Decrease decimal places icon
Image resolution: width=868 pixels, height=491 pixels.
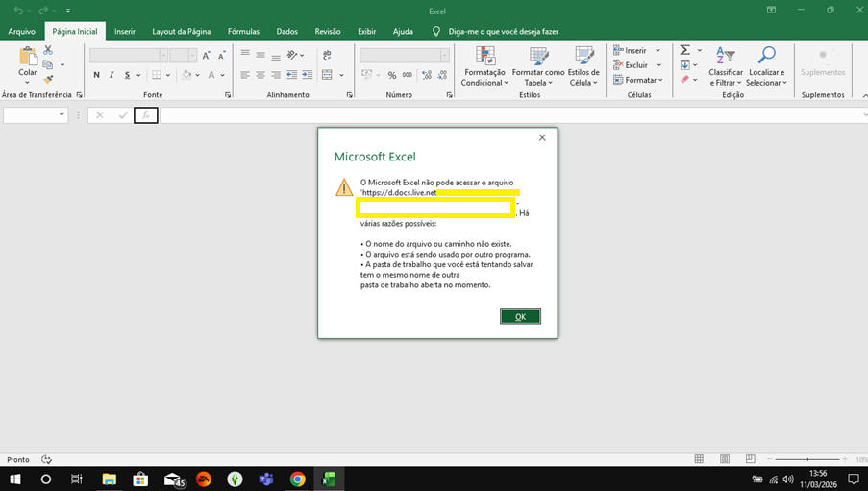pos(442,75)
